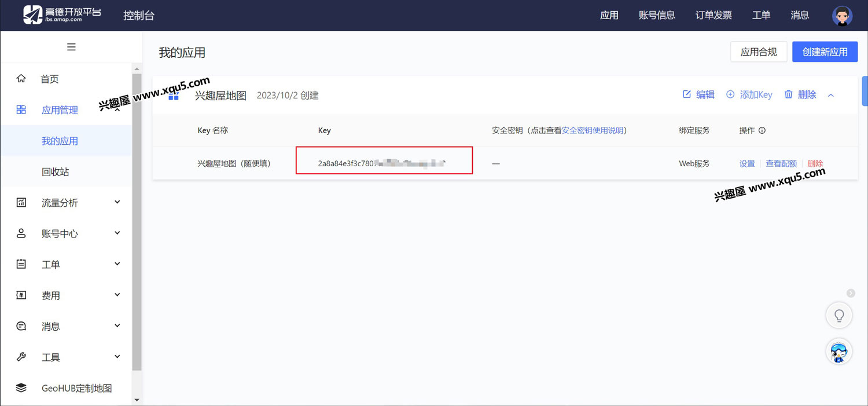
Task: Click the home icon beside 首页
Action: (21, 78)
